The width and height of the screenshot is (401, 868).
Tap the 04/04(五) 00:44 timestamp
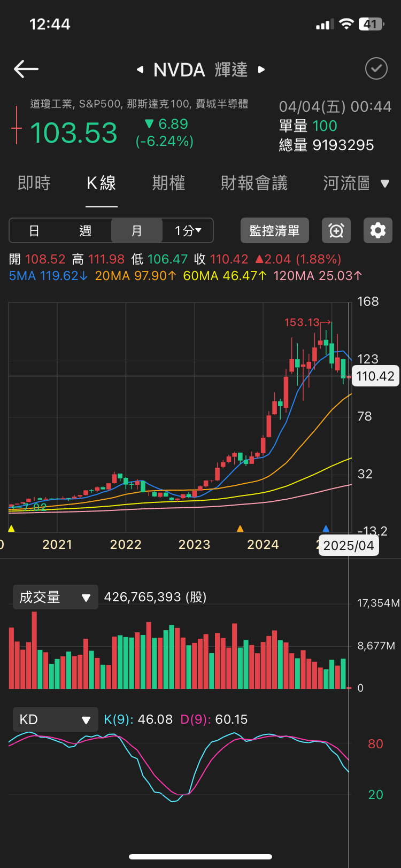[x=335, y=106]
